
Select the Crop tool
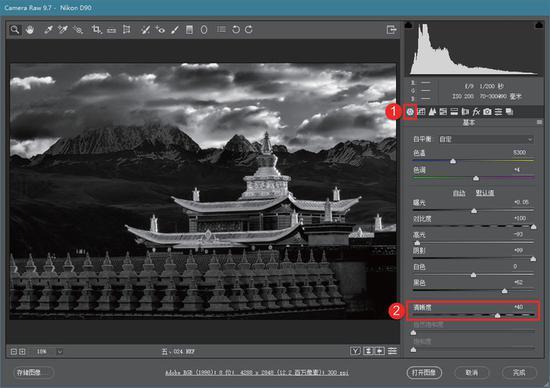(96, 29)
